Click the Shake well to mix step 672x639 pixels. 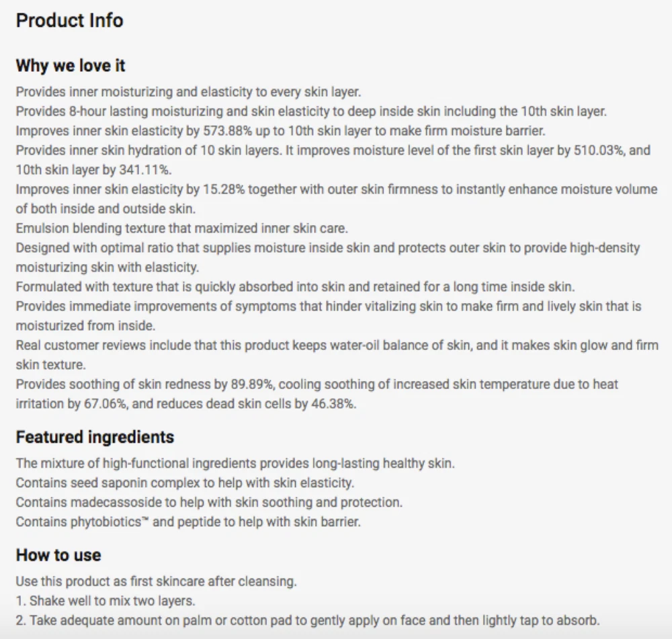pos(106,601)
